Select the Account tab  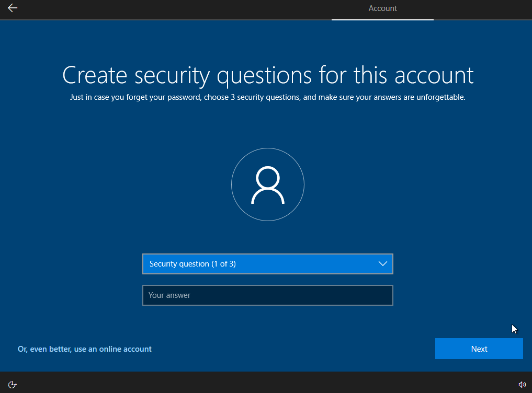tap(382, 8)
